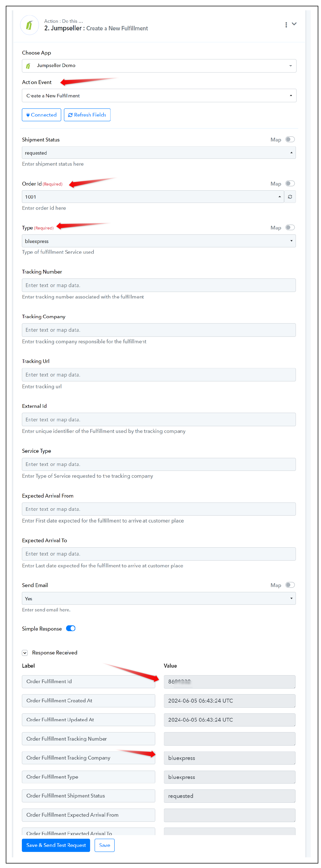Toggle Map switch for Type
321x868 pixels.
[x=290, y=228]
